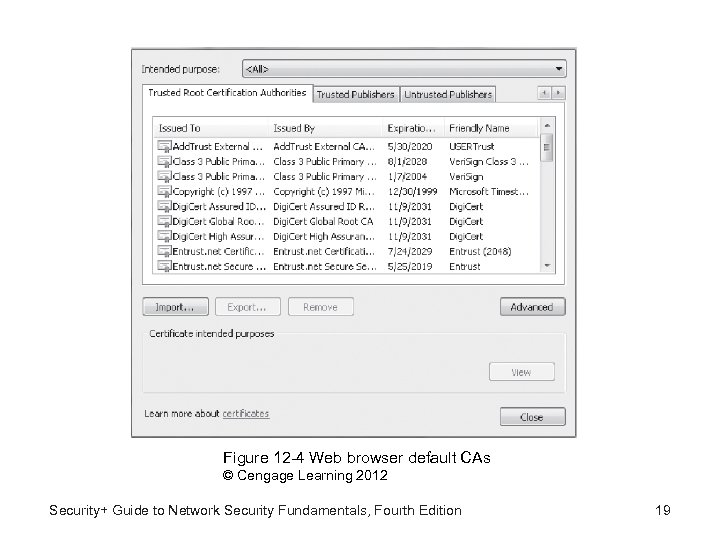Viewport: 720px width, 540px height.
Task: Click the Entrust (2048) friendly name cell
Action: click(480, 251)
